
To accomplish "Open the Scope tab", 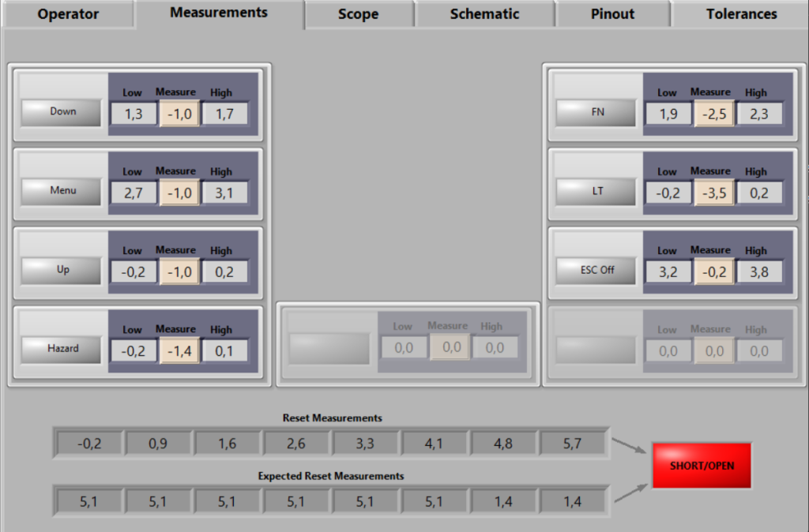I will (x=358, y=14).
